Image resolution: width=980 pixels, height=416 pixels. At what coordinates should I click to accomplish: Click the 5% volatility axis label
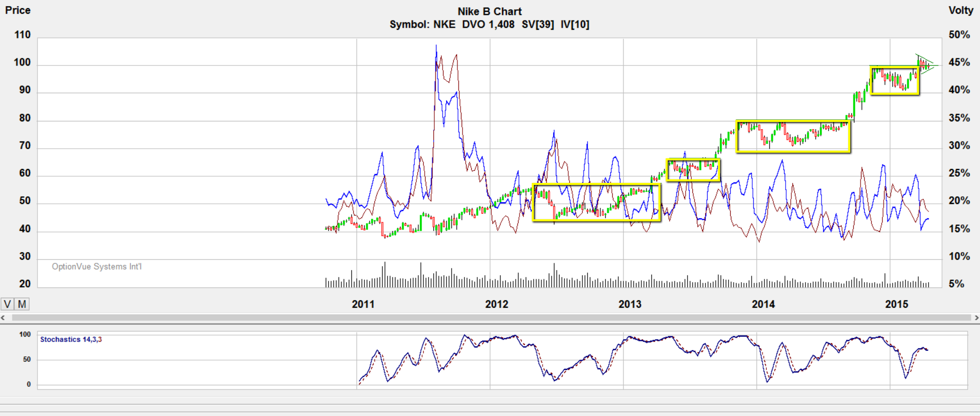pos(956,284)
